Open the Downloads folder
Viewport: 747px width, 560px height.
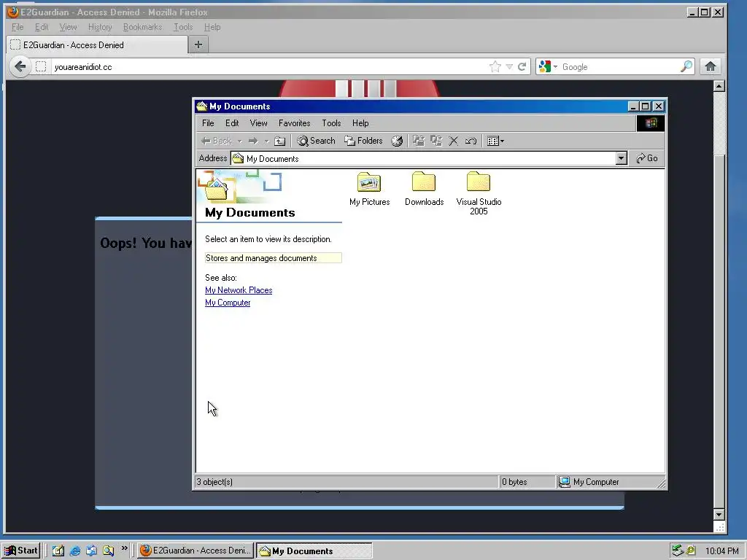pos(424,190)
